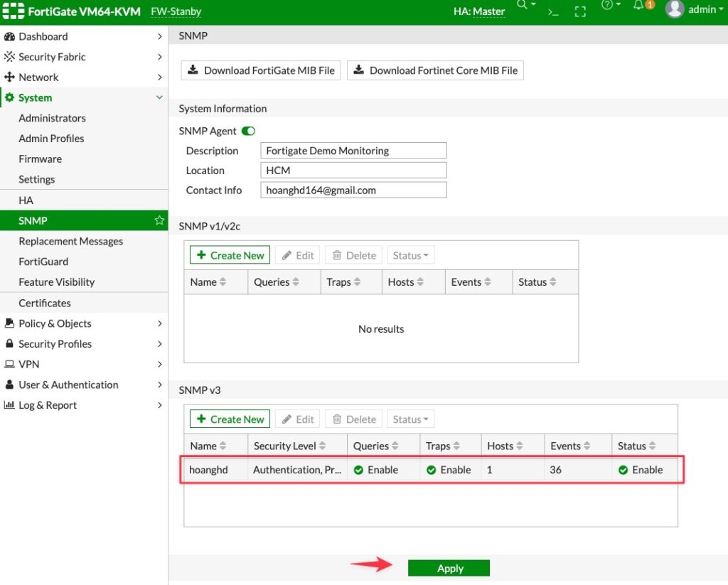Click the admin user avatar
728x585 pixels.
[x=675, y=9]
